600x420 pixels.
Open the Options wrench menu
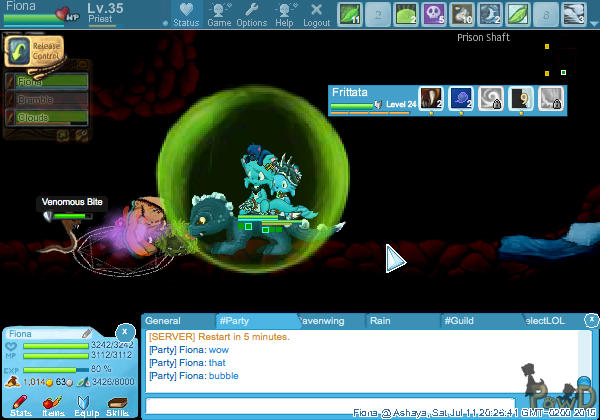[252, 14]
